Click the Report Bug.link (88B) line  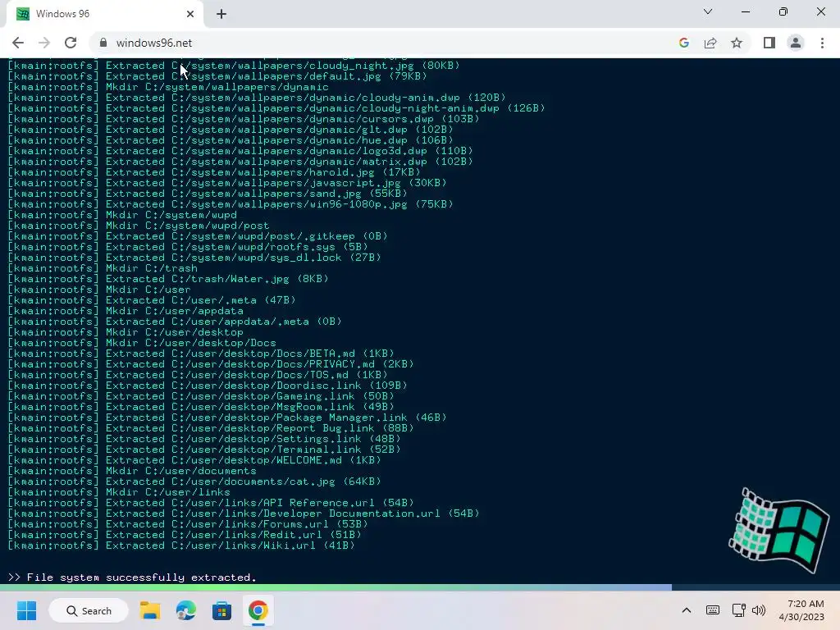click(x=211, y=428)
